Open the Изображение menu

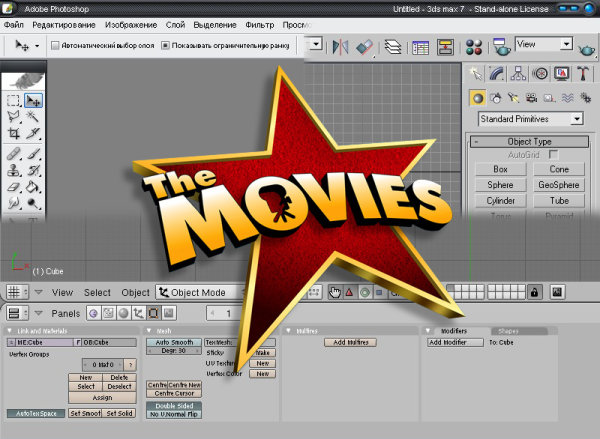coord(131,25)
